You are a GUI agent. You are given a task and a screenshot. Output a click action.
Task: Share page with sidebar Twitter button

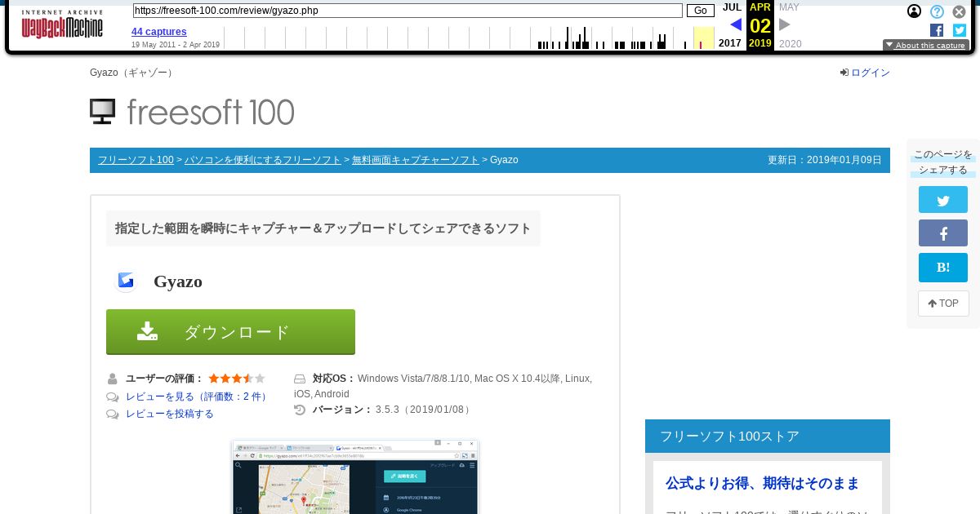click(x=943, y=200)
